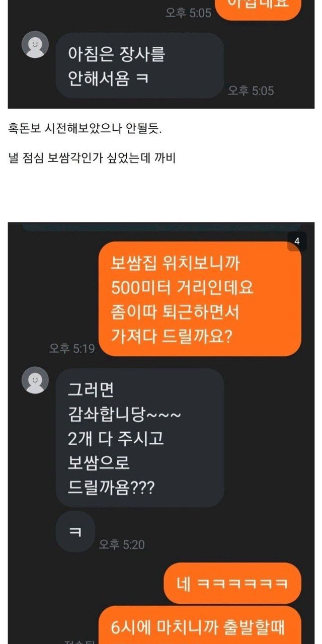Click the 오후 5:20 timestamp

[x=122, y=544]
